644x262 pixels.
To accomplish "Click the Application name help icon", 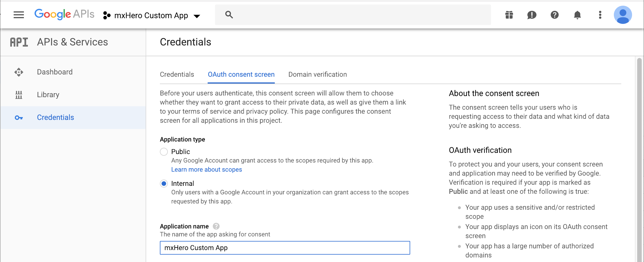I will tap(216, 226).
